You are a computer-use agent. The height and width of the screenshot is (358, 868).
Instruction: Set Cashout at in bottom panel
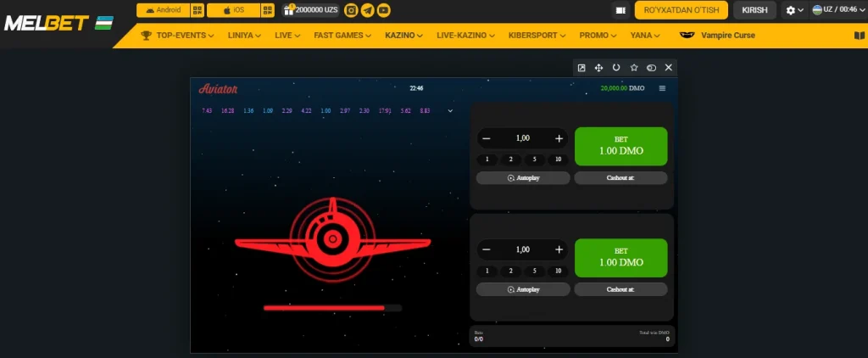point(620,289)
